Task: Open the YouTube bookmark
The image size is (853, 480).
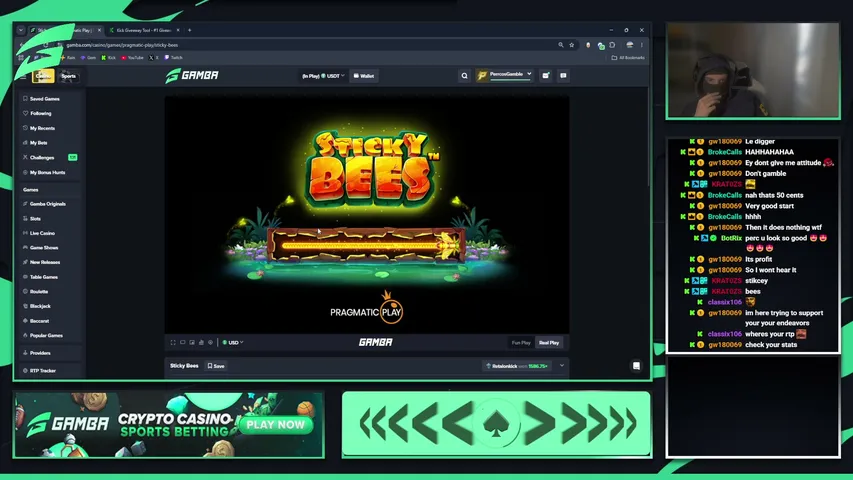Action: tap(132, 58)
